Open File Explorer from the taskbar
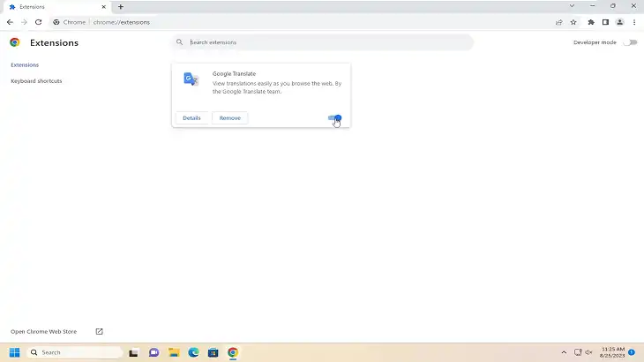This screenshot has width=644, height=362. click(174, 352)
